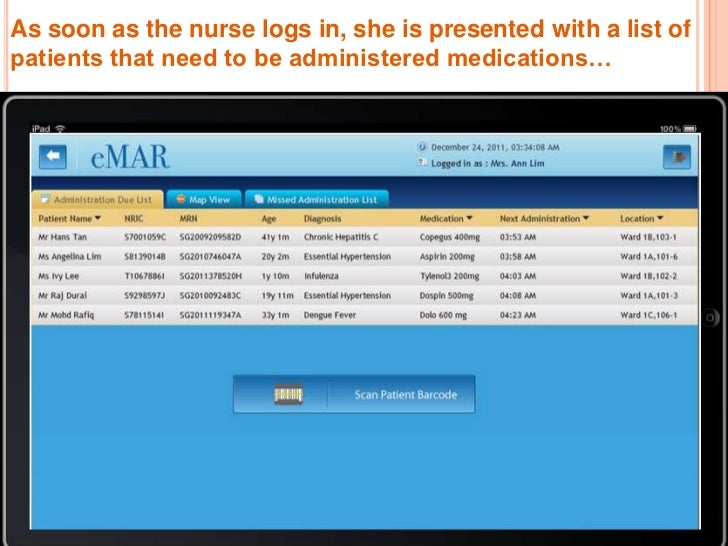This screenshot has width=728, height=546.
Task: Click the Administration Due List tab icon
Action: click(x=45, y=199)
